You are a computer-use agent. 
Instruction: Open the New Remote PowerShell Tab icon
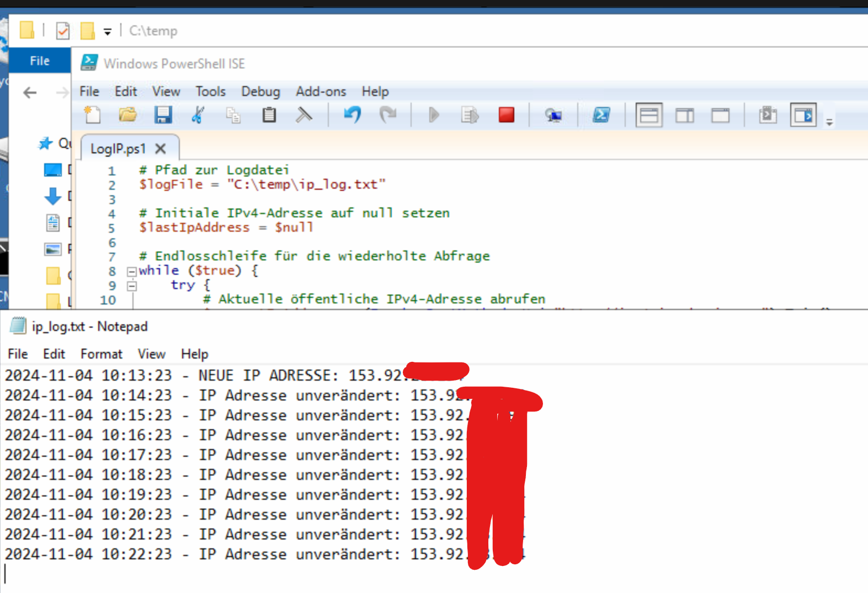(553, 115)
